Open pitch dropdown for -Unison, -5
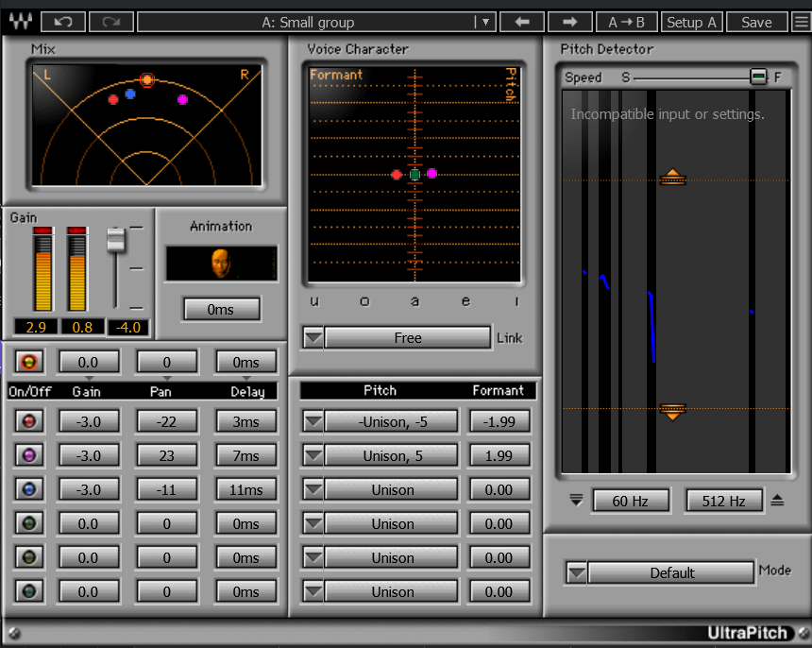Screen dimensions: 812x648 [x=313, y=421]
